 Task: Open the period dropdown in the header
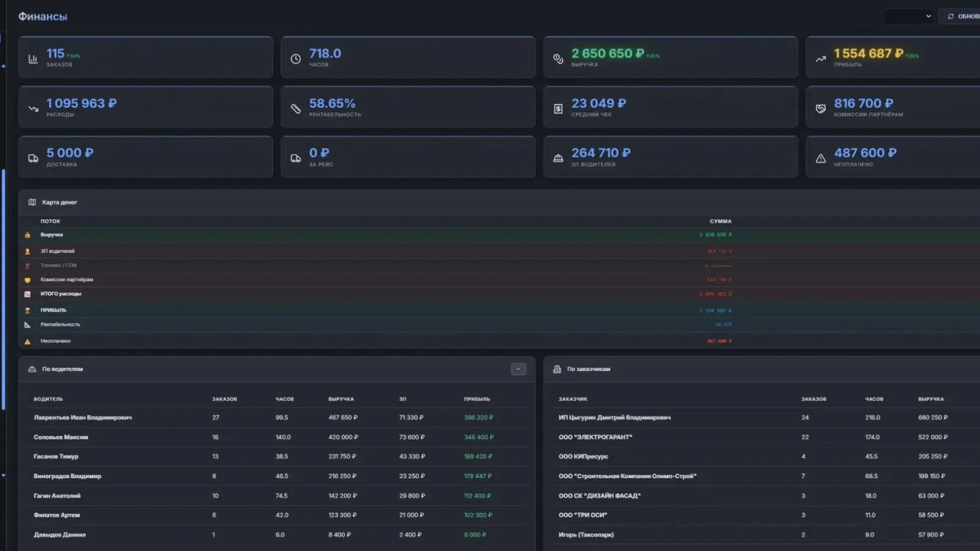point(908,17)
